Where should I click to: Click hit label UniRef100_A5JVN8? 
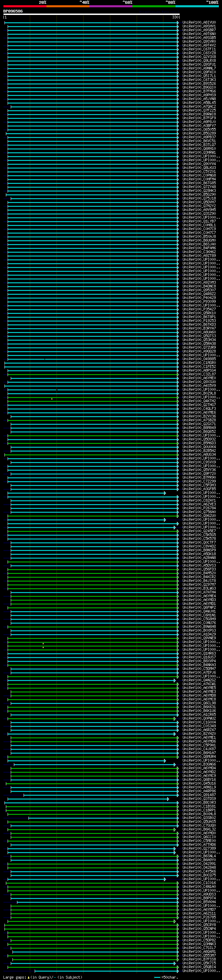(199, 99)
